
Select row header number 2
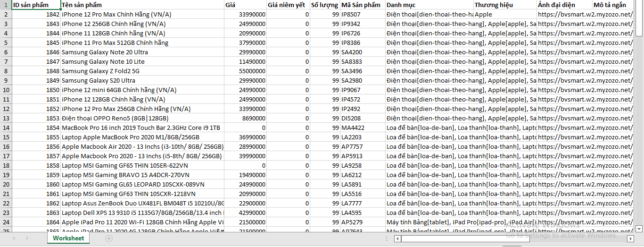[x=6, y=14]
